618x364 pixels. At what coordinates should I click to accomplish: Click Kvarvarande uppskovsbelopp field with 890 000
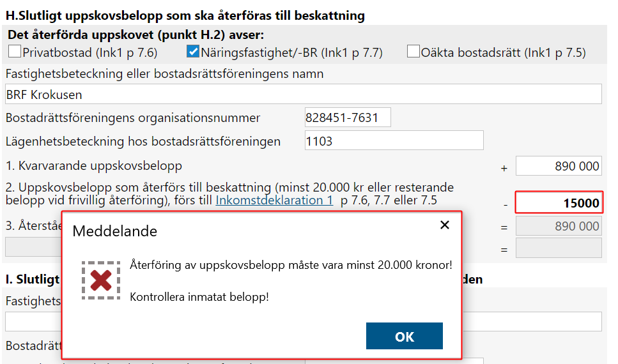click(559, 166)
